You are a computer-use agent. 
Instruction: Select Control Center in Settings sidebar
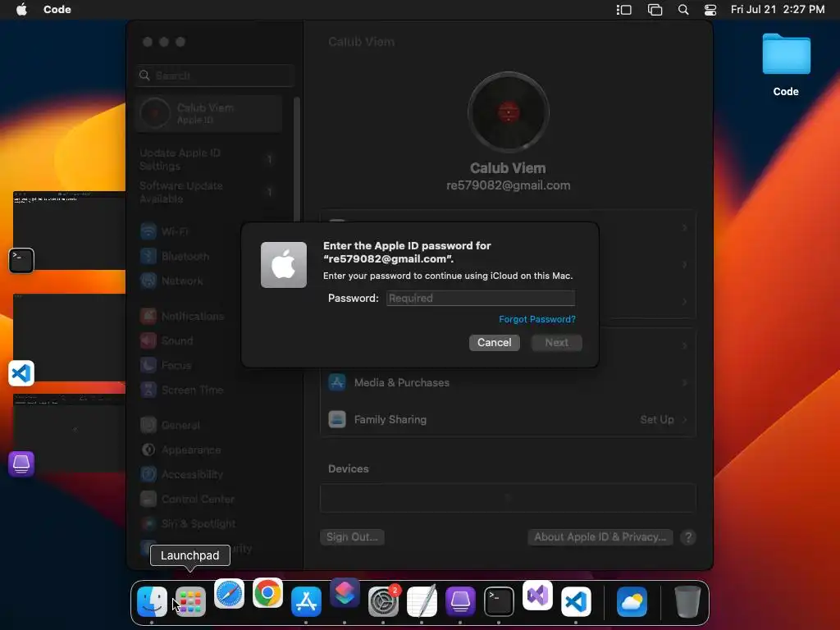[208, 499]
